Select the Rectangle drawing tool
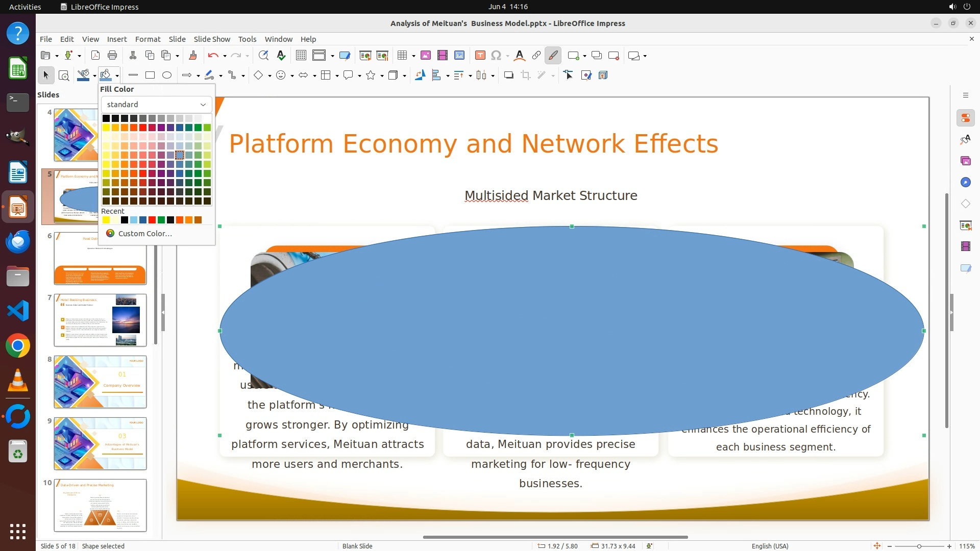The image size is (980, 551). (x=150, y=76)
